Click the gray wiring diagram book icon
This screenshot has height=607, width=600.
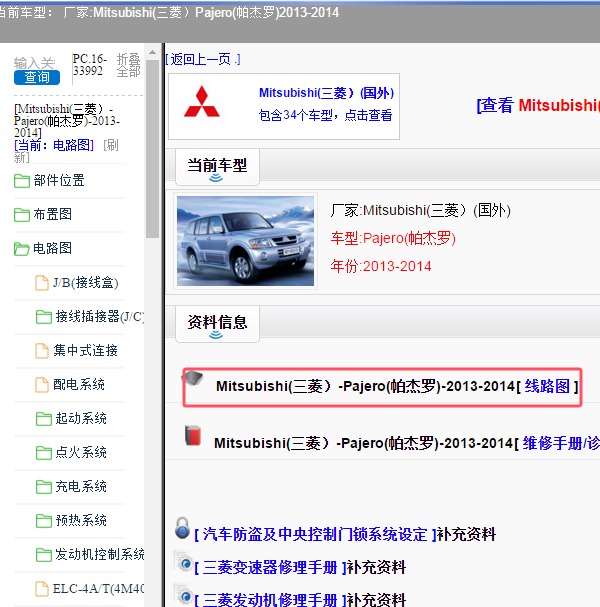pyautogui.click(x=194, y=378)
